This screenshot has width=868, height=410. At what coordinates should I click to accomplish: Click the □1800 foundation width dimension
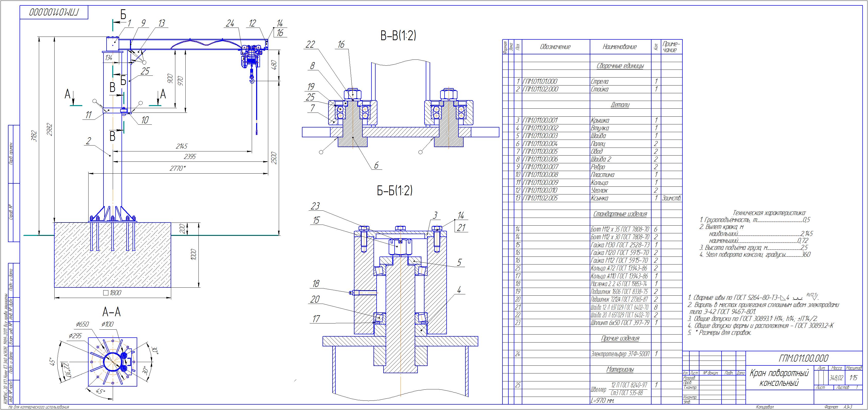(x=112, y=293)
